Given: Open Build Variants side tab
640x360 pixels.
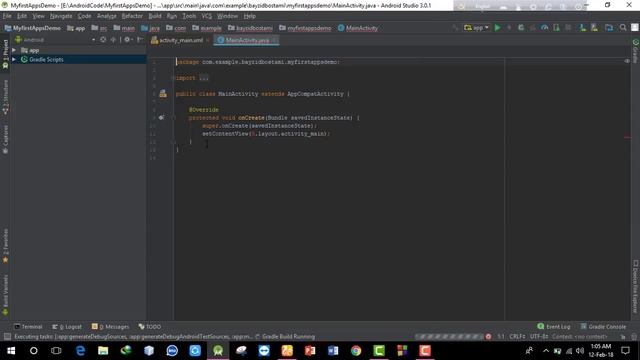Looking at the screenshot, I should pos(5,295).
